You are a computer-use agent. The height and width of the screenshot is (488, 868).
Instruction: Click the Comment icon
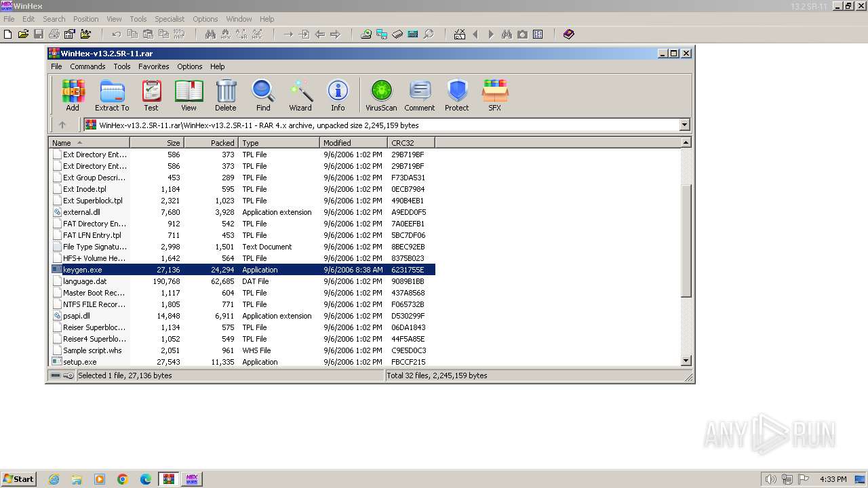click(x=420, y=95)
